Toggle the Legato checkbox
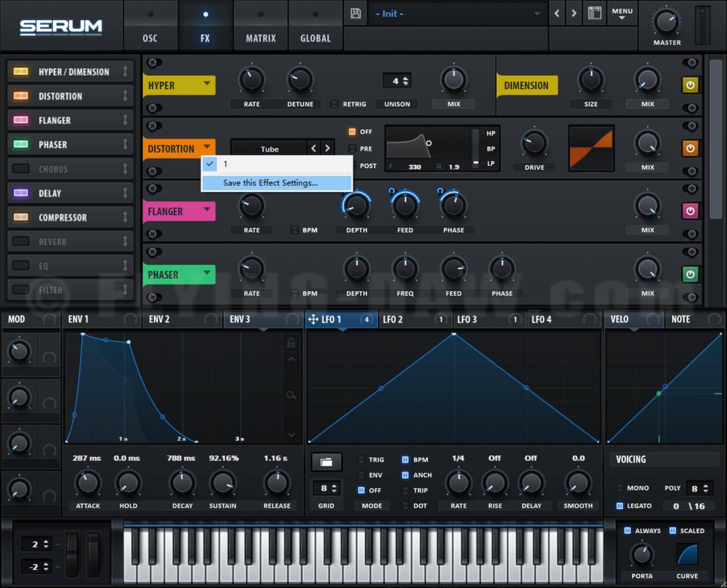 pyautogui.click(x=619, y=506)
